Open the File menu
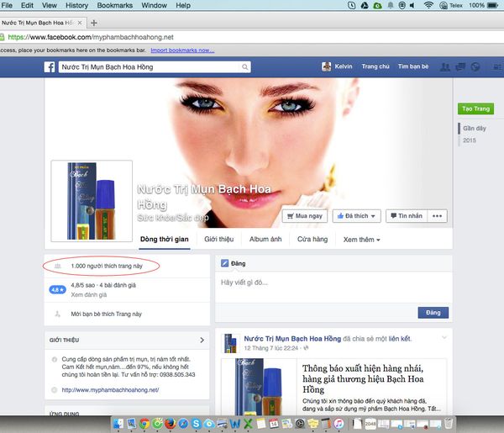The width and height of the screenshot is (504, 433). tap(7, 6)
